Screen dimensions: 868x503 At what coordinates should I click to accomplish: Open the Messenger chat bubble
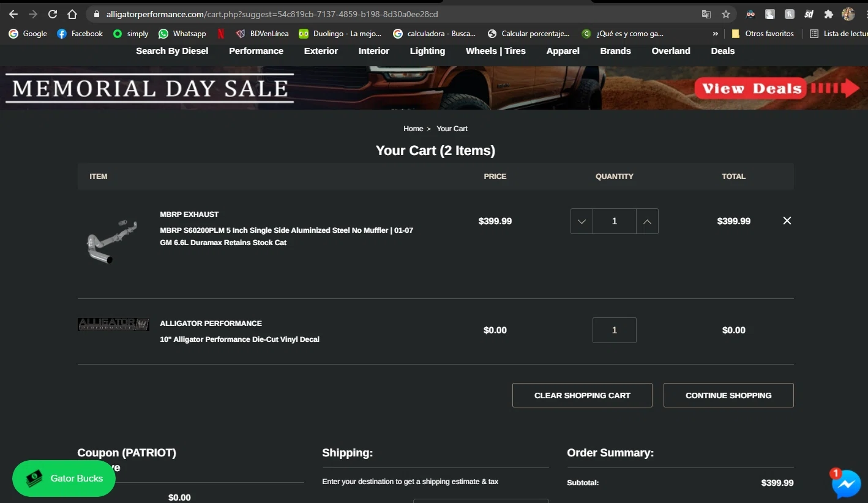pos(847,484)
